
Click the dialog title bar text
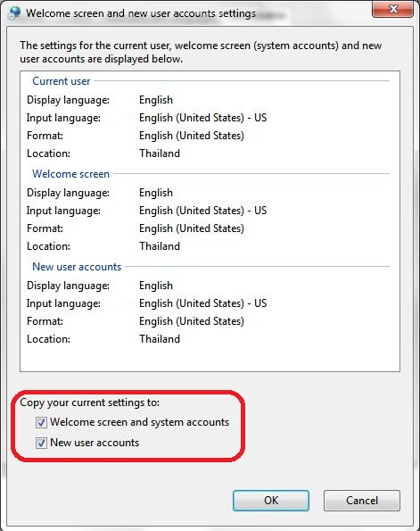click(141, 13)
